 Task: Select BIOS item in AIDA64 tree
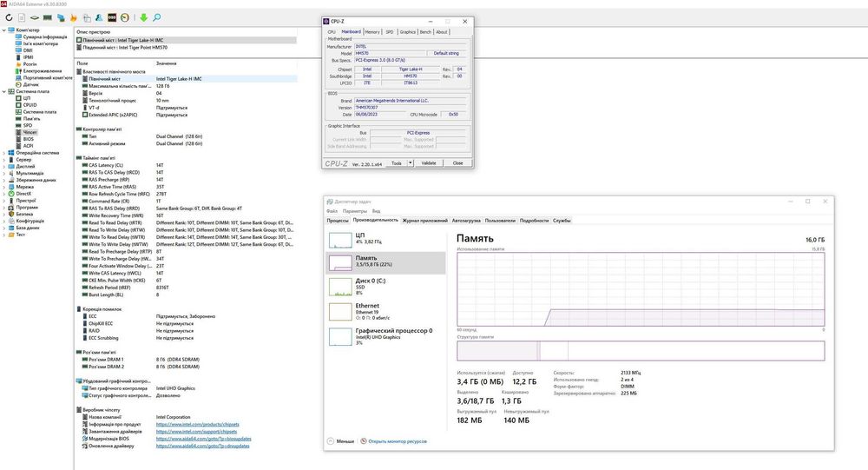pyautogui.click(x=29, y=139)
